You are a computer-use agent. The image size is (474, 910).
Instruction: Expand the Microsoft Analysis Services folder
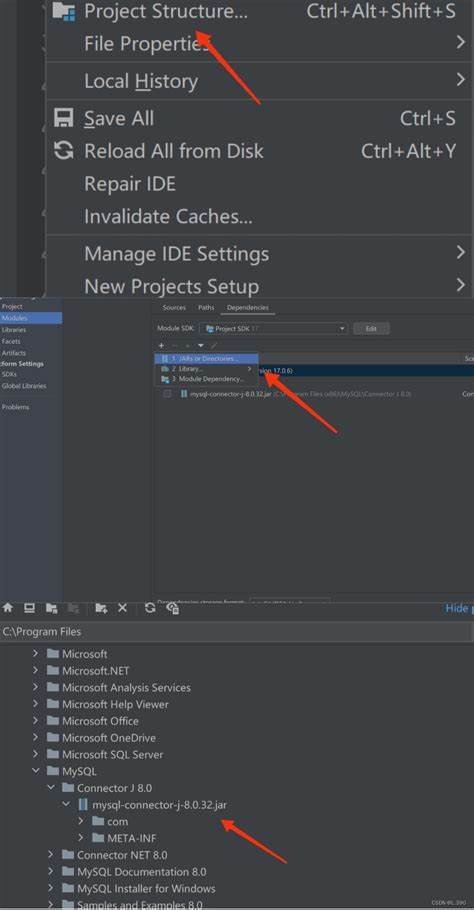36,687
